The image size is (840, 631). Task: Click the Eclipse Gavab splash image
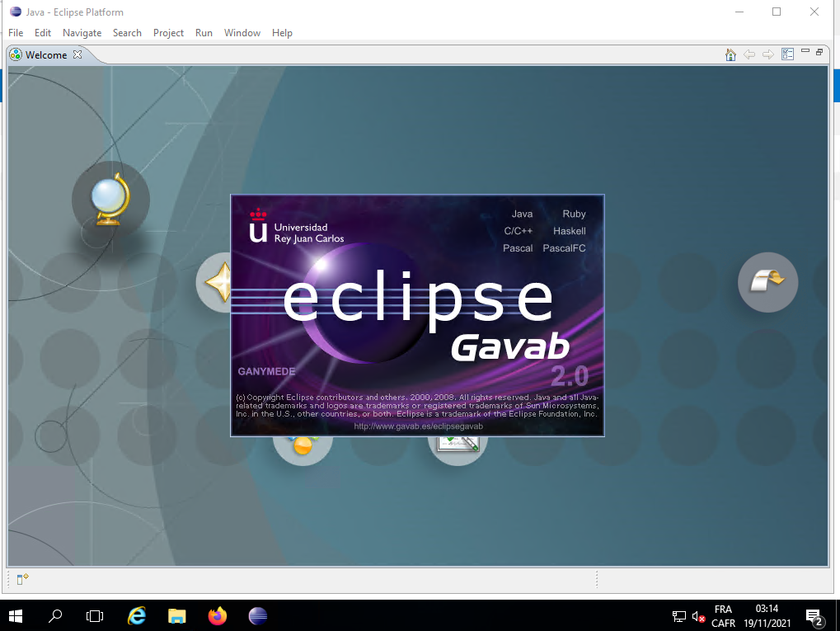[x=417, y=315]
